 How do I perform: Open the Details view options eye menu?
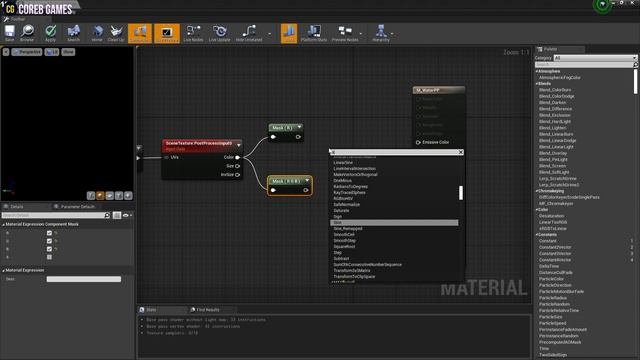[x=127, y=215]
